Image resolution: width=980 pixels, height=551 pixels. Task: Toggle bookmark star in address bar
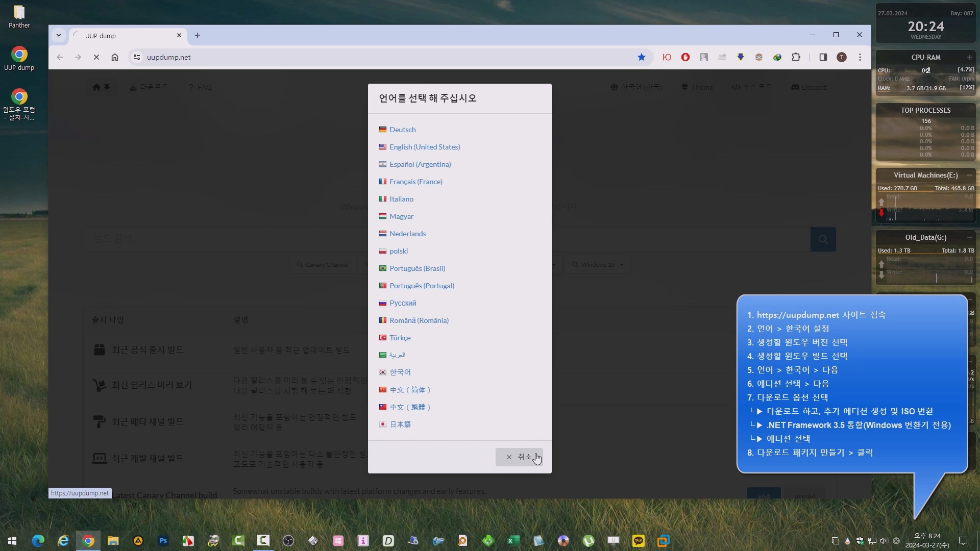click(x=642, y=57)
